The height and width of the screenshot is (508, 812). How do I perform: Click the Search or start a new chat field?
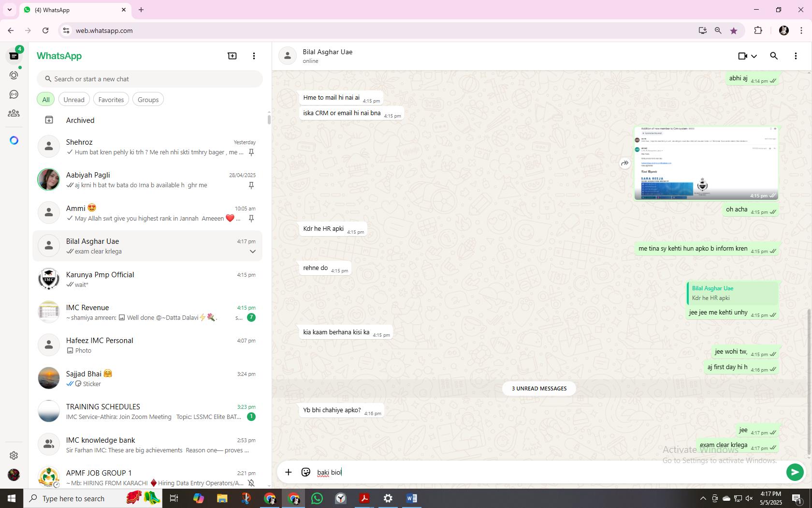[x=150, y=79]
